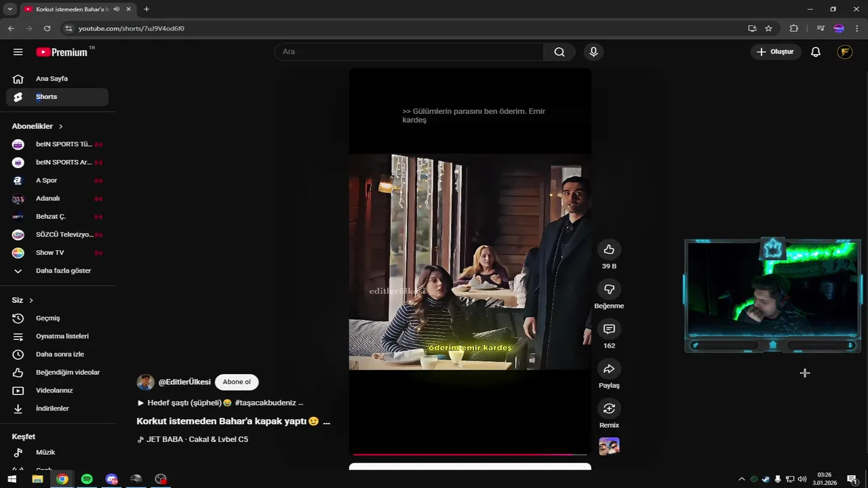Click the #taşacakbudeniz hashtag

coord(265,403)
